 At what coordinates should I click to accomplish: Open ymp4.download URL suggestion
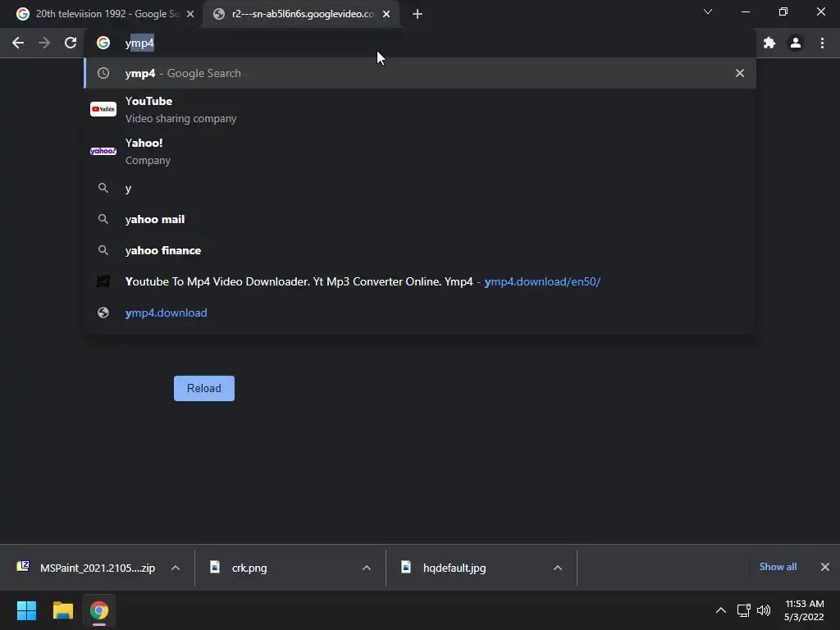(x=421, y=313)
